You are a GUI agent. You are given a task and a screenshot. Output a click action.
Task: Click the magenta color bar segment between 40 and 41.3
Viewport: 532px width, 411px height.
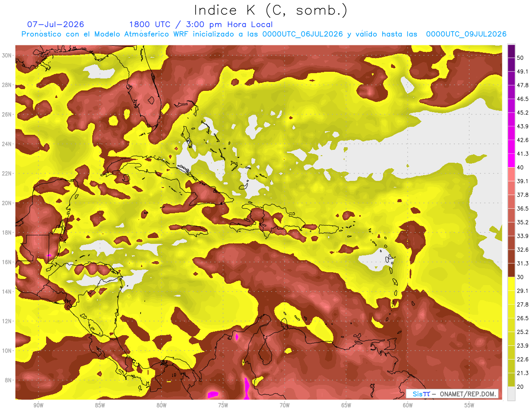pos(511,160)
